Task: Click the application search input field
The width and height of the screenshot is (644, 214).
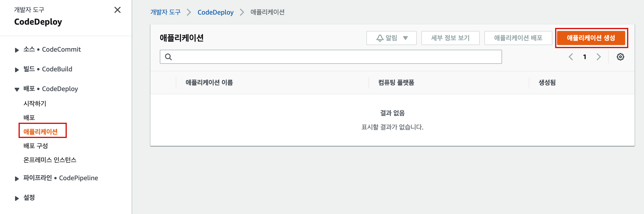Action: (330, 57)
